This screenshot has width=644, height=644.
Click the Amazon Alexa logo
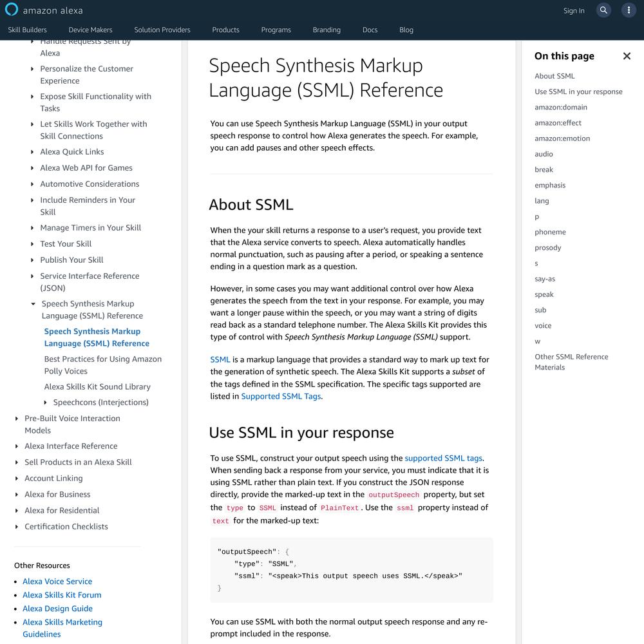(x=44, y=10)
